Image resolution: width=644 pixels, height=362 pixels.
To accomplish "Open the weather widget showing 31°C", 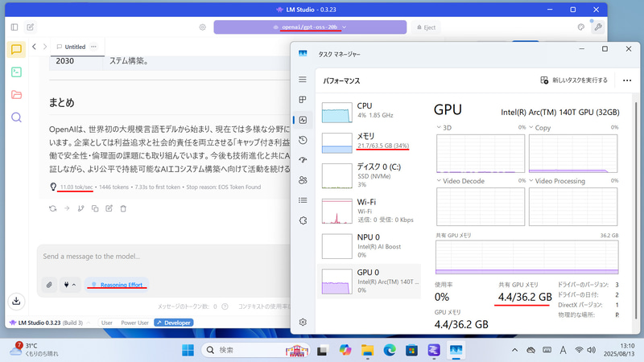I will tap(34, 350).
